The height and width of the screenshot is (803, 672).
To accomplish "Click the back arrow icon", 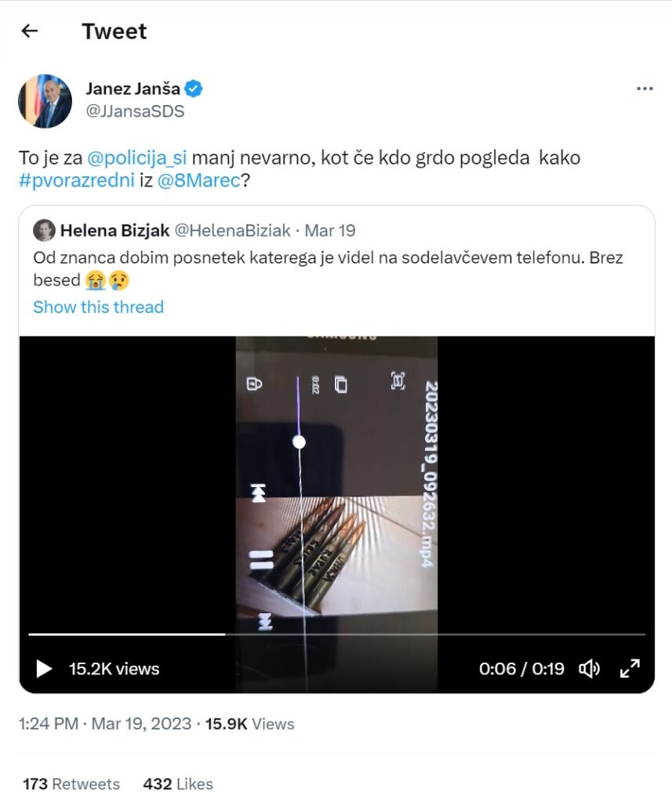I will point(30,31).
